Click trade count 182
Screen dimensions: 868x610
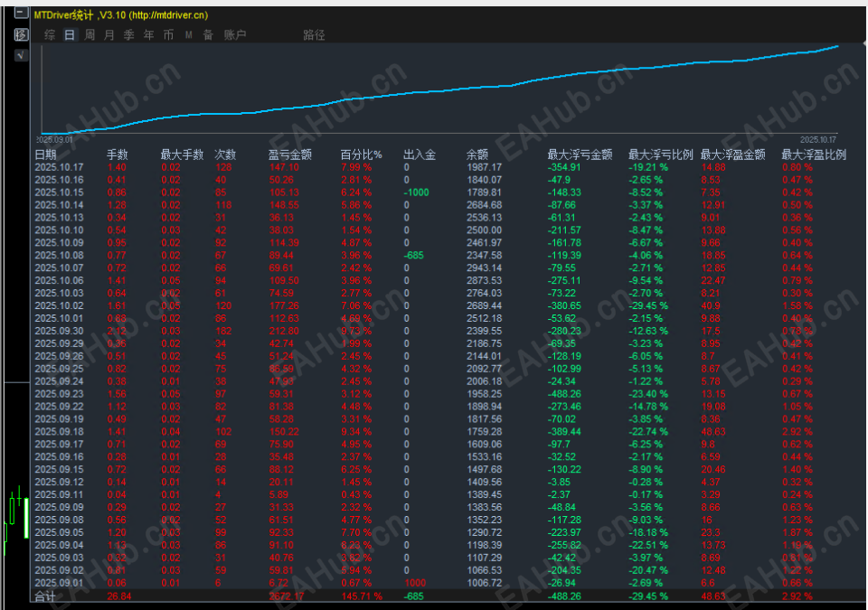point(223,331)
